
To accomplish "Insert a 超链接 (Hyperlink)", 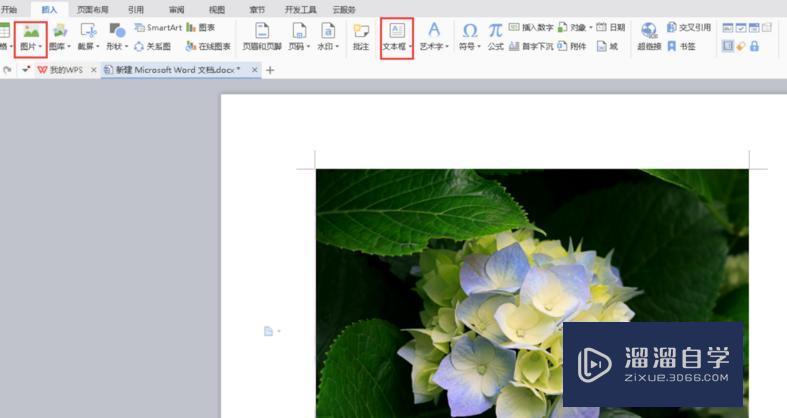I will click(x=648, y=37).
